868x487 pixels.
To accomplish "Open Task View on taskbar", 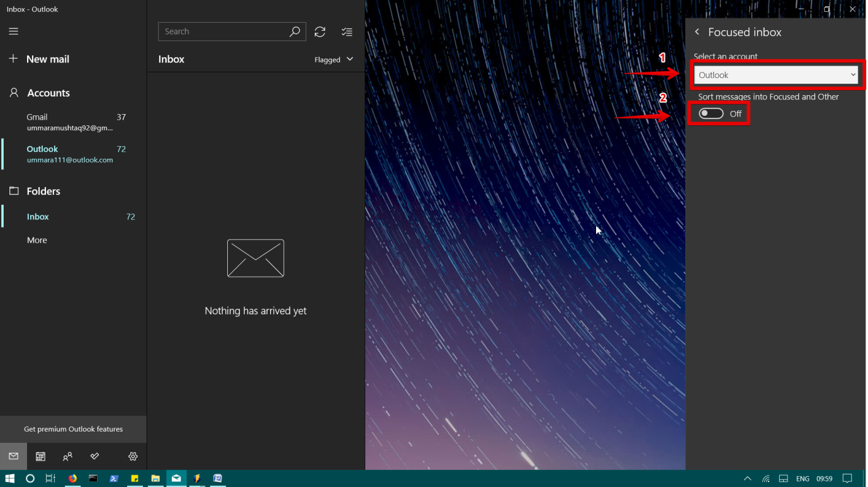I will [50, 479].
